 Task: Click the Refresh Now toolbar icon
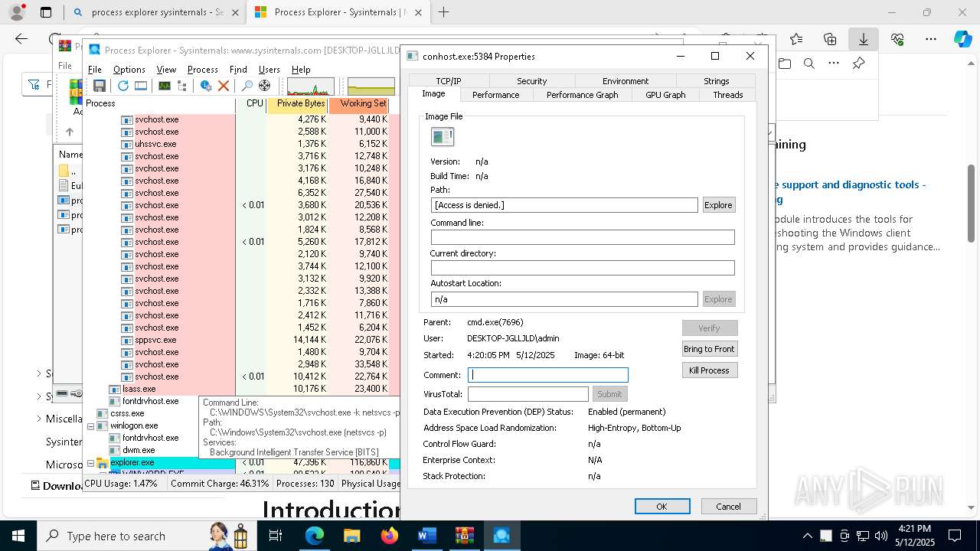[x=122, y=86]
